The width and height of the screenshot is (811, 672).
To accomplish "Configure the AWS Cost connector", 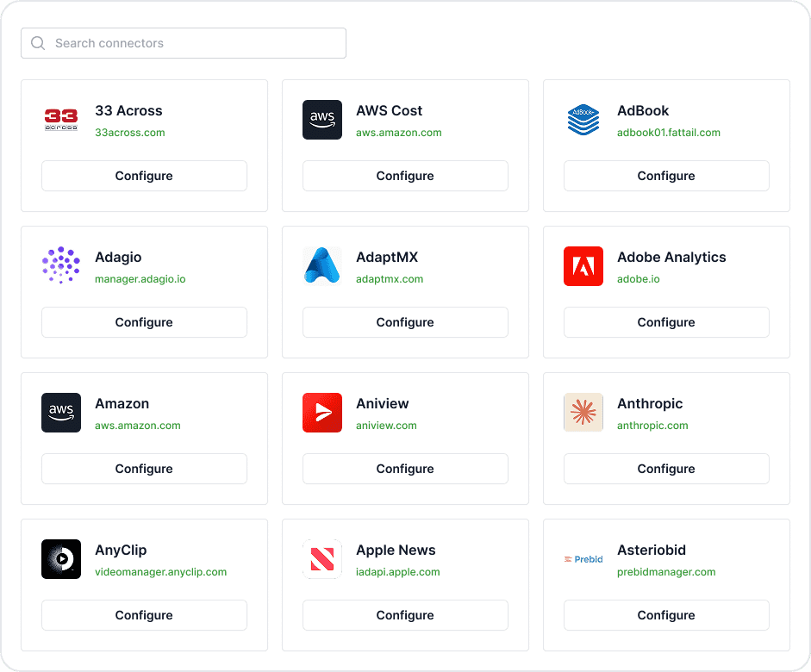I will (x=405, y=176).
